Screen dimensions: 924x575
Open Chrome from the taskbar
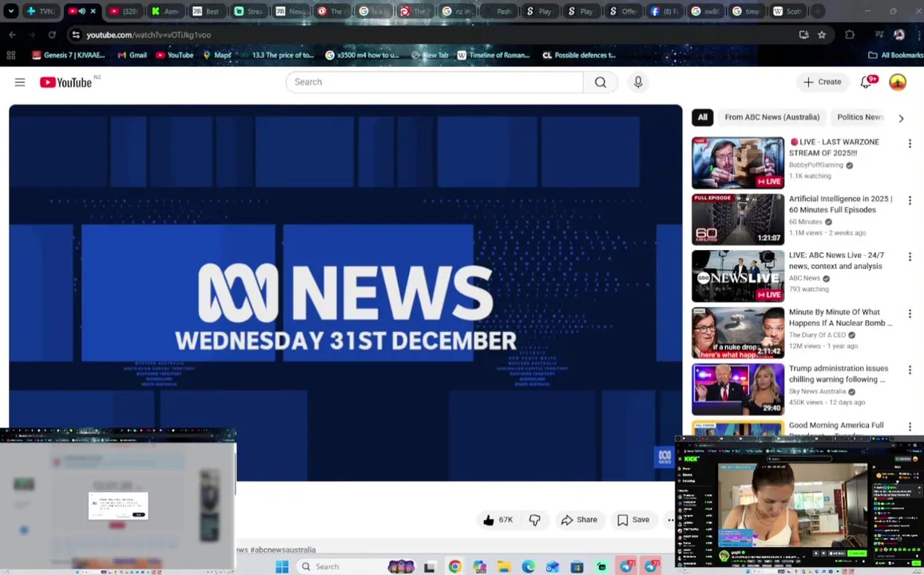click(454, 566)
